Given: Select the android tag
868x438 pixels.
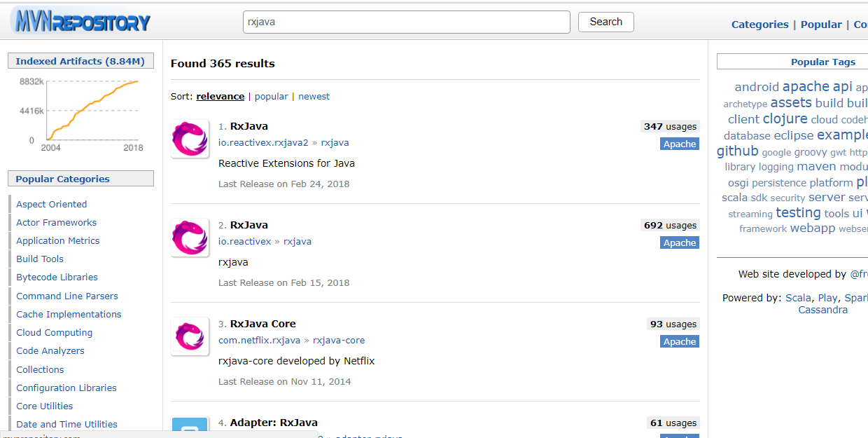Looking at the screenshot, I should [757, 88].
